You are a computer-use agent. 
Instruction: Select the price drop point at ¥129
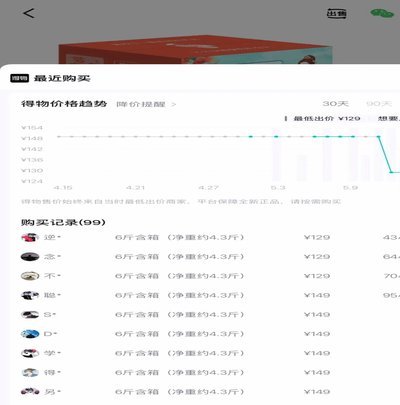(392, 172)
